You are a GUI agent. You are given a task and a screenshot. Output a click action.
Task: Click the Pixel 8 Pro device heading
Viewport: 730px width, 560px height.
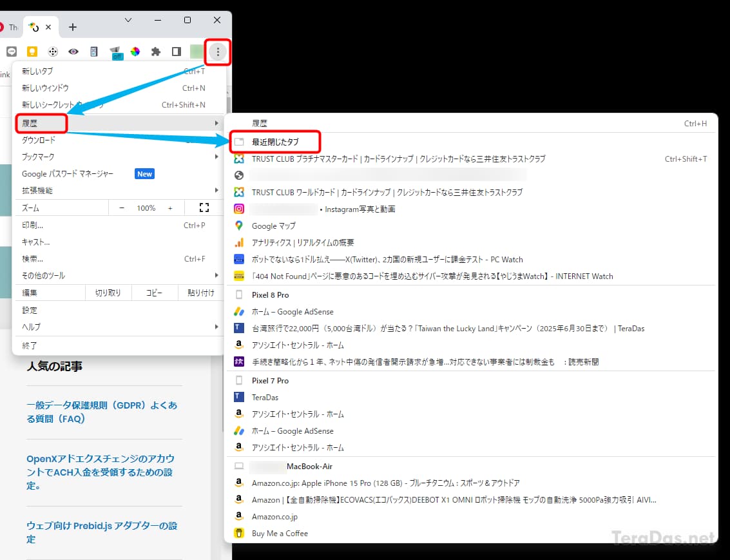pos(271,295)
